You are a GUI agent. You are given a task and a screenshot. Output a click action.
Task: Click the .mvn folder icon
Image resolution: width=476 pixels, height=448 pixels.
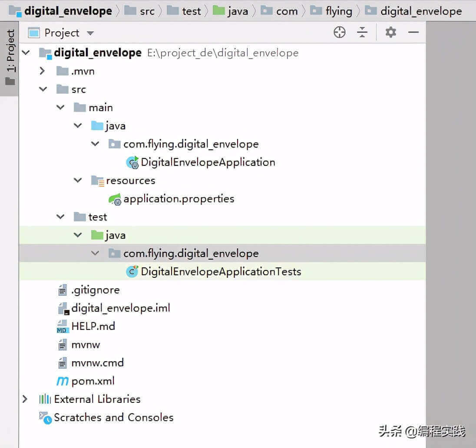coord(63,71)
